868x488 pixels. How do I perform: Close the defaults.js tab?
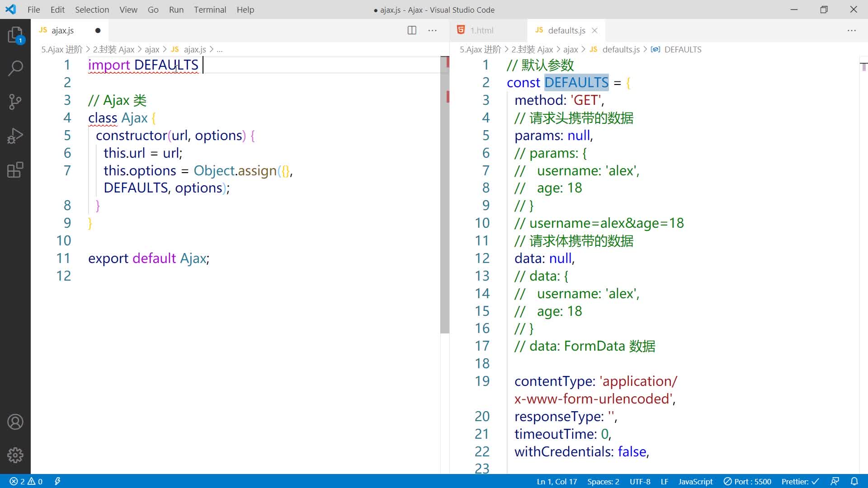pos(594,30)
